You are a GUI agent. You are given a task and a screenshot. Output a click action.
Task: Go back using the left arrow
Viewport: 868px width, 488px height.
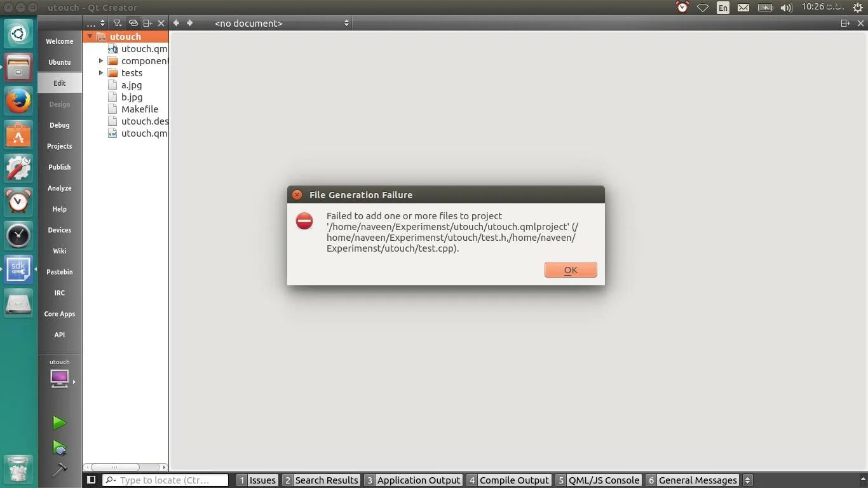(176, 23)
